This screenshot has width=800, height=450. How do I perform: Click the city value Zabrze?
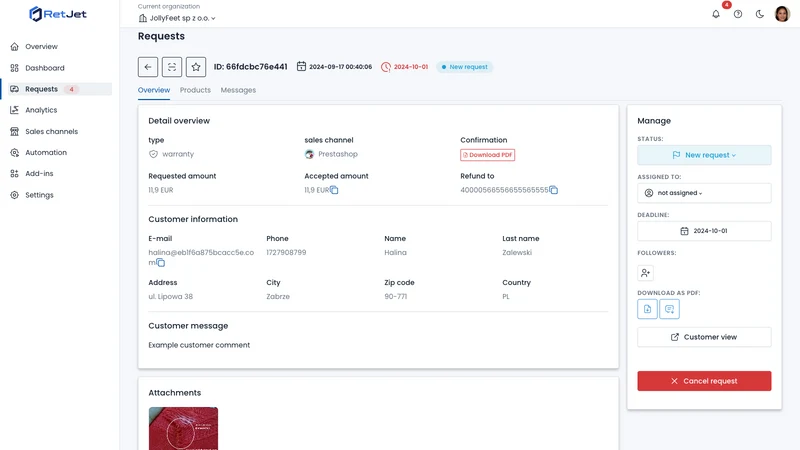pos(278,296)
